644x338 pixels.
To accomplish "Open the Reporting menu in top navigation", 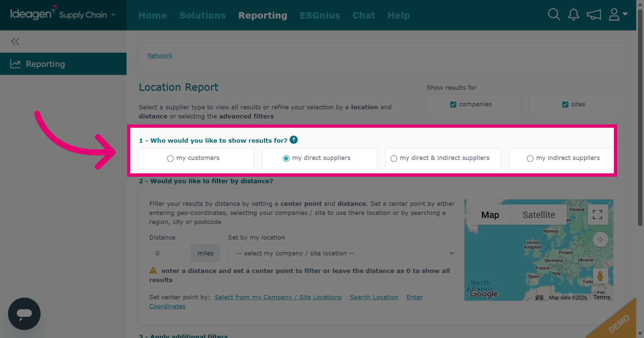I will click(263, 15).
